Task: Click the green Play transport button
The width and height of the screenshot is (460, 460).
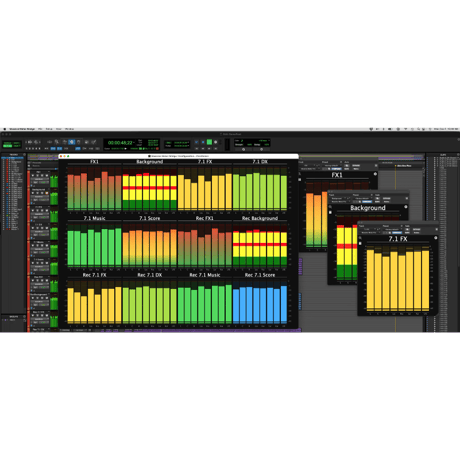Action: point(209,142)
